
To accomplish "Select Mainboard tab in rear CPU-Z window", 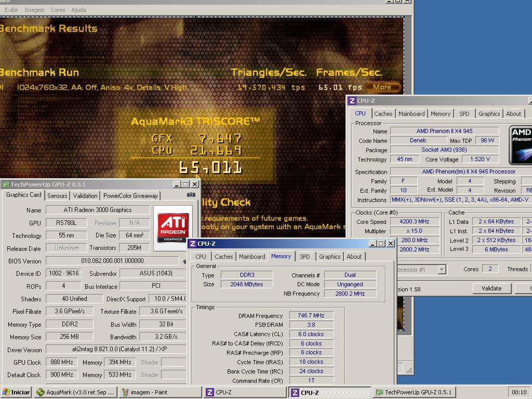I will pyautogui.click(x=411, y=114).
